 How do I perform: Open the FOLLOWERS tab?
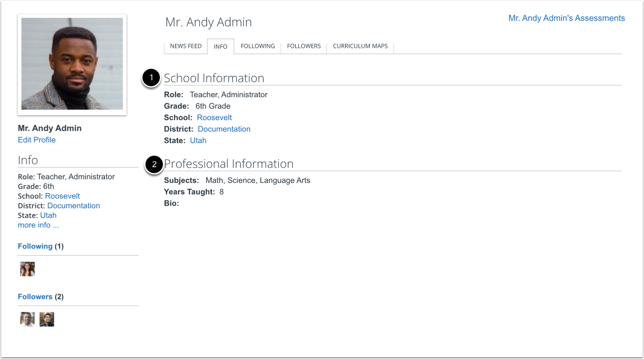[x=304, y=46]
